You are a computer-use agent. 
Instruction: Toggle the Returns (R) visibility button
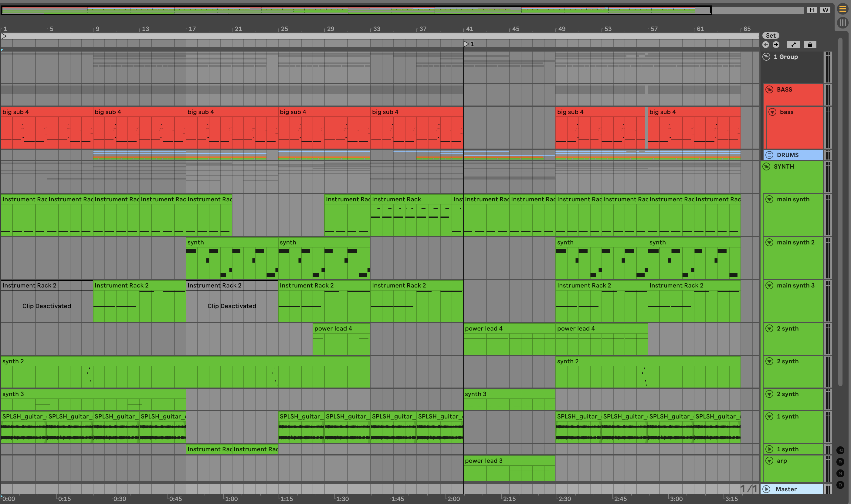[x=840, y=462]
